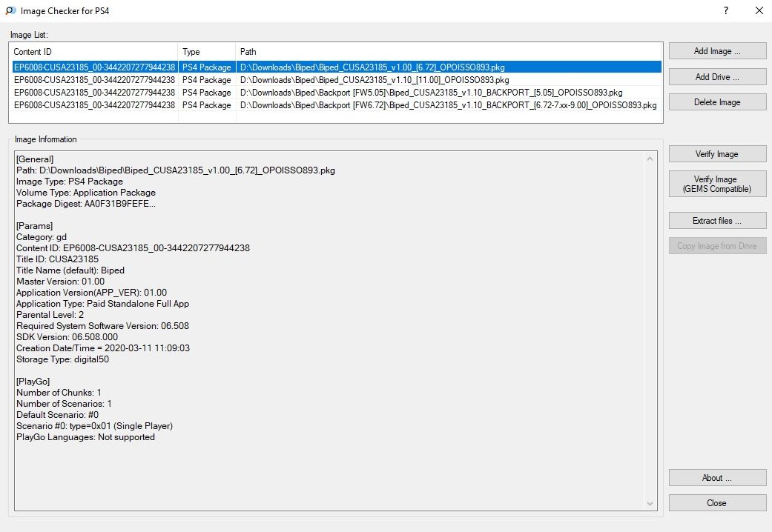Click the Add Image button
The width and height of the screenshot is (772, 532).
[x=717, y=51]
